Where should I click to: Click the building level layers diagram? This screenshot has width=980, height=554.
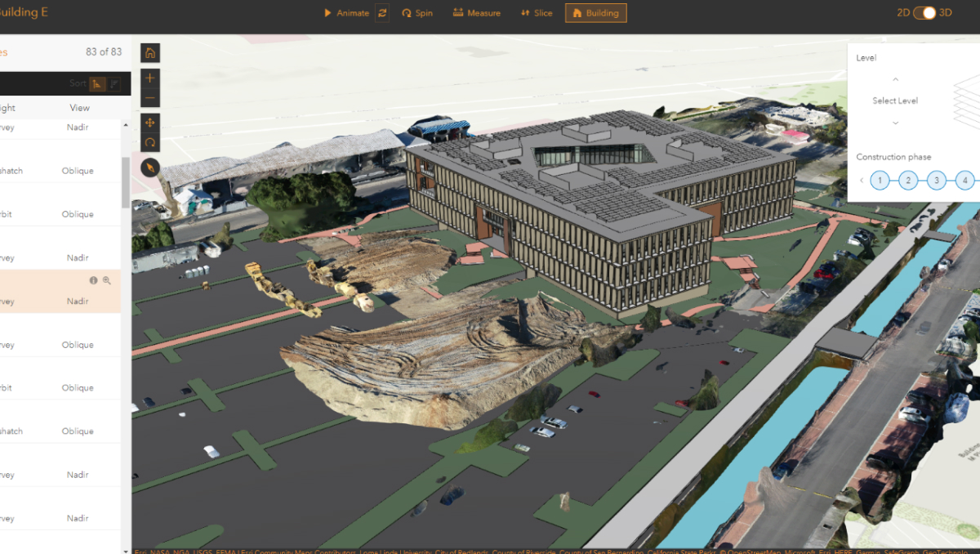[967, 101]
